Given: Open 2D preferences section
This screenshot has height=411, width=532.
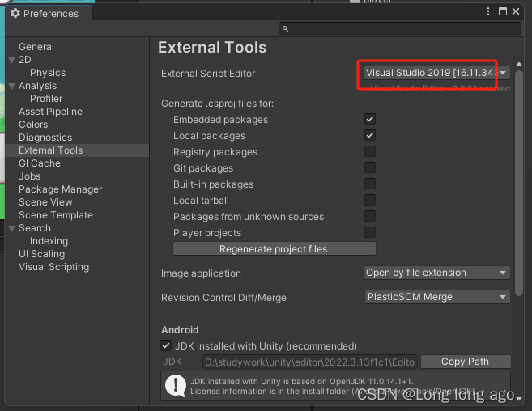Looking at the screenshot, I should tap(25, 60).
